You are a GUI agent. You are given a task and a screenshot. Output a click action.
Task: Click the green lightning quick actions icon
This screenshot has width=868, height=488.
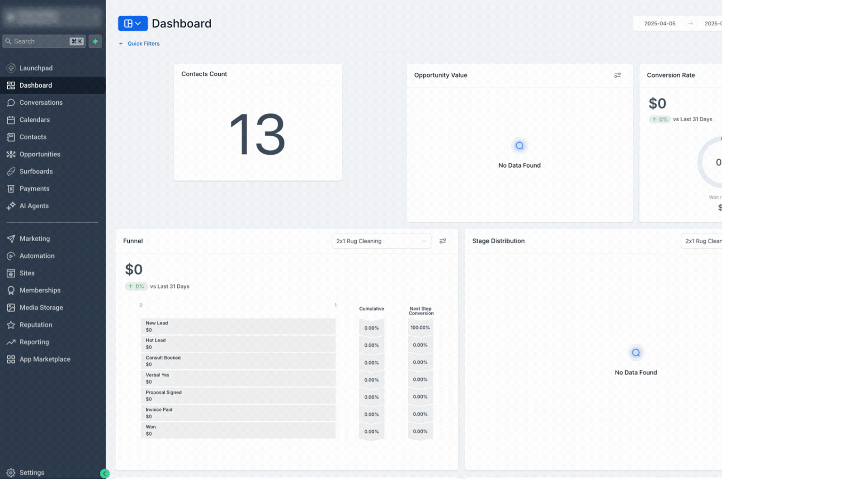95,41
